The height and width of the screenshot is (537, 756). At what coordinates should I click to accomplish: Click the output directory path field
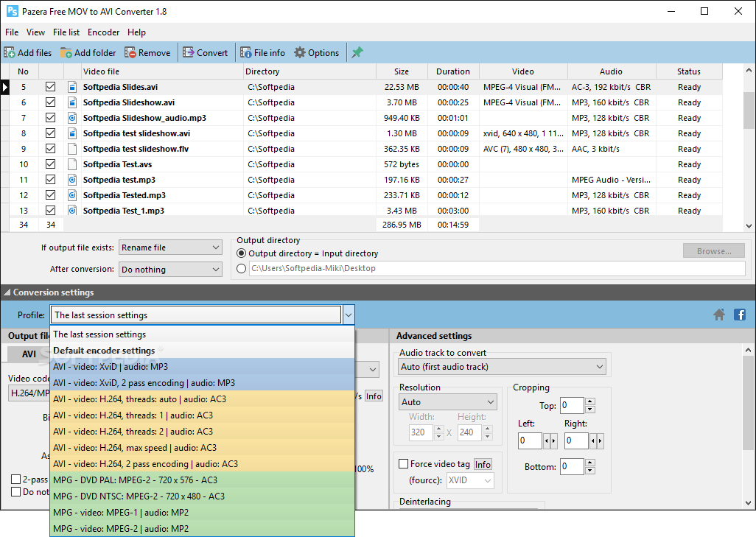pyautogui.click(x=497, y=268)
